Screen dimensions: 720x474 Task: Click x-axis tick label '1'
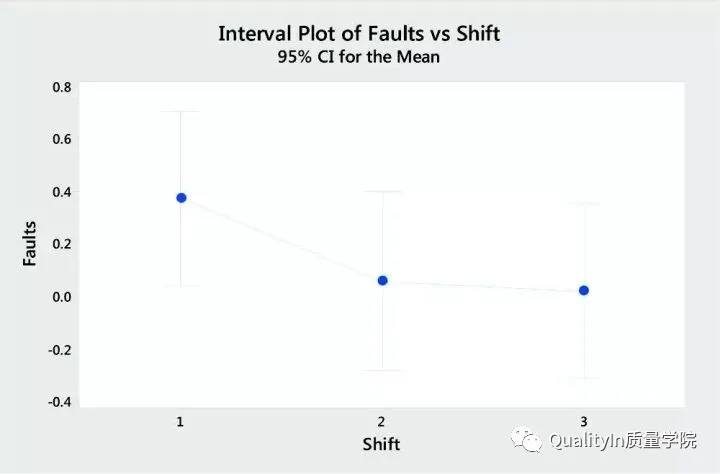[x=180, y=421]
